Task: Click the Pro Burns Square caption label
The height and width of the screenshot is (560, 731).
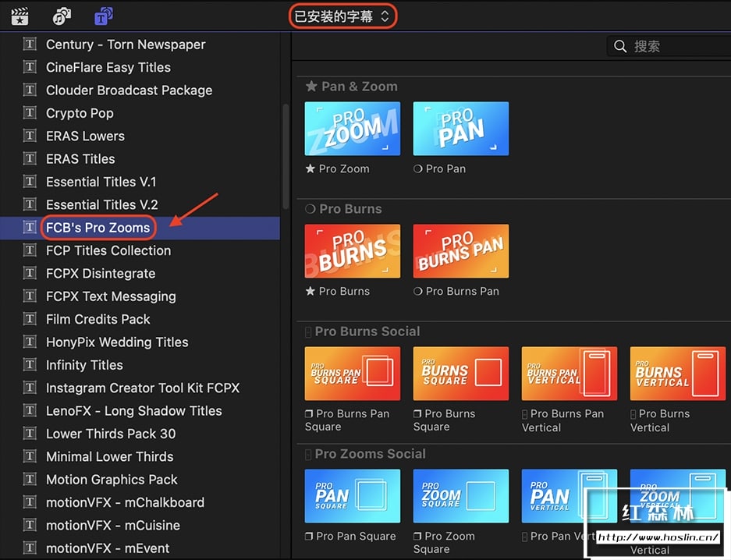Action: (444, 420)
